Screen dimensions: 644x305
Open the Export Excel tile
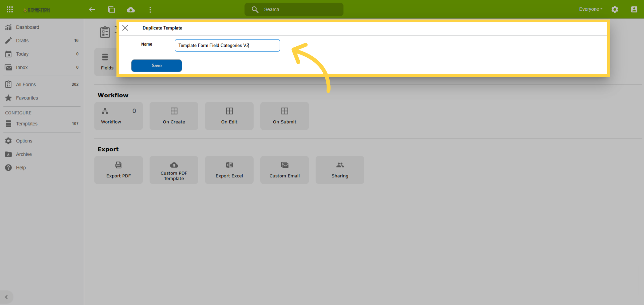coord(229,170)
